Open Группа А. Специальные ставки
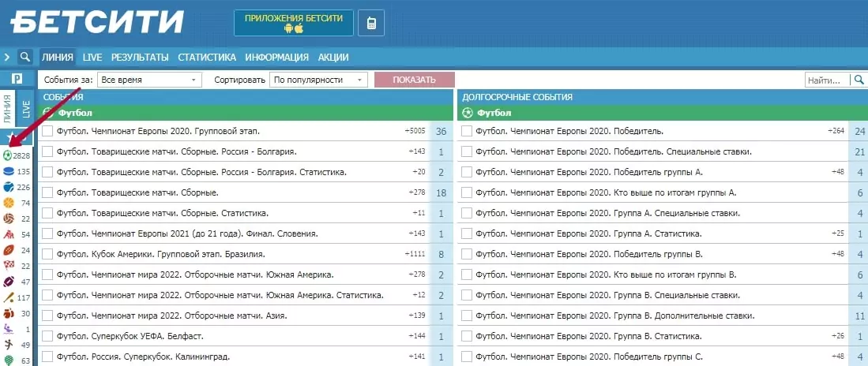The image size is (868, 366). click(x=608, y=213)
